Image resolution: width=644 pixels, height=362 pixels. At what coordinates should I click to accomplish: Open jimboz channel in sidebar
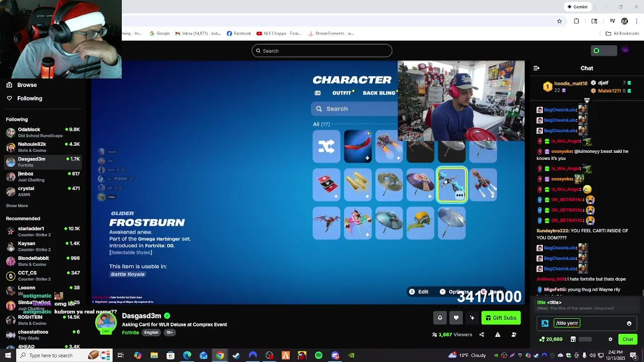pyautogui.click(x=43, y=176)
